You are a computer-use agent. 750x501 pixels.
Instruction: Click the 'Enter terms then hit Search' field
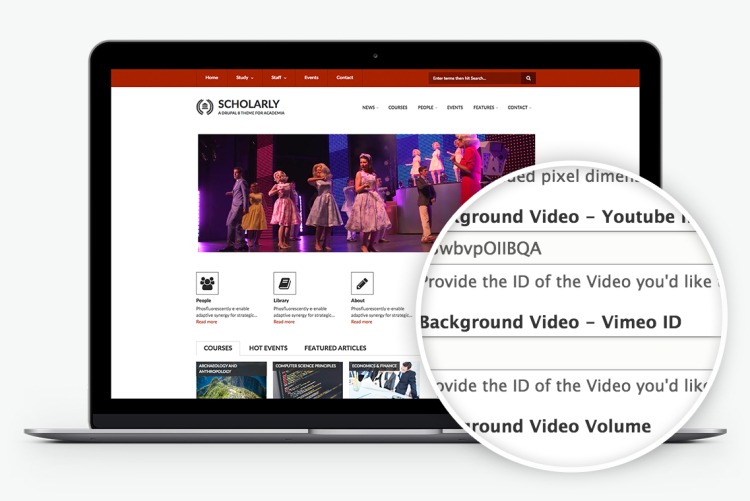click(474, 78)
